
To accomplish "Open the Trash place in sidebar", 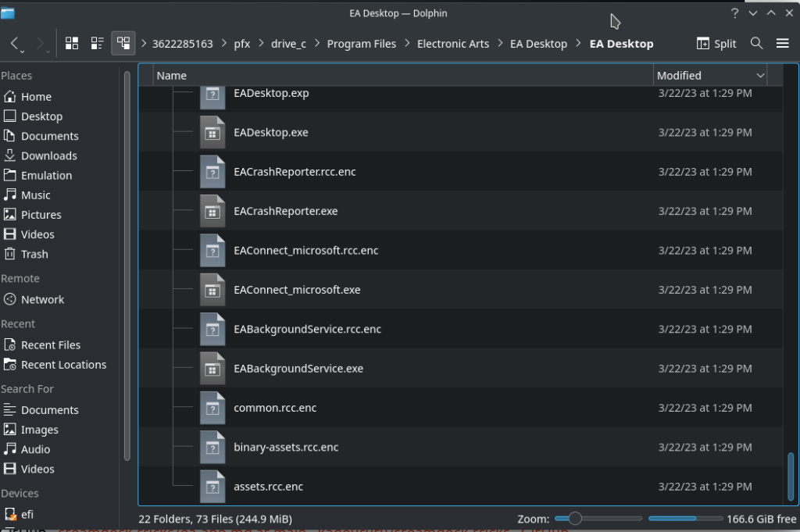I will 34,254.
